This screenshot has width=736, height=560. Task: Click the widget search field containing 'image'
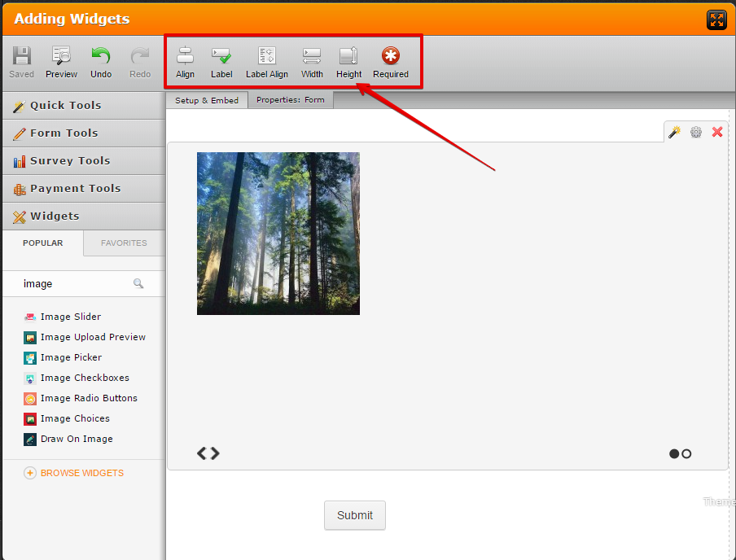(84, 283)
